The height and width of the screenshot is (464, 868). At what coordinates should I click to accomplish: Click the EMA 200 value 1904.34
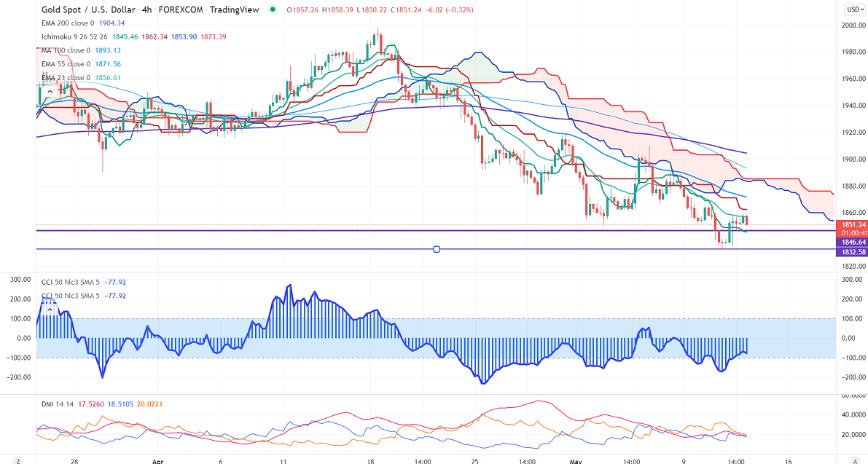click(x=112, y=23)
